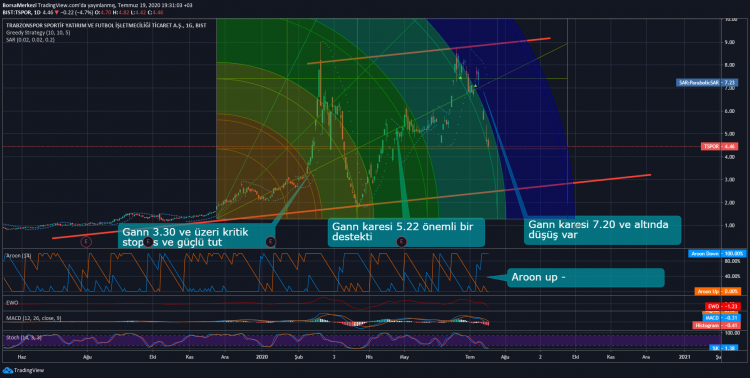
Task: Click the Şub label on time axis
Action: [298, 357]
